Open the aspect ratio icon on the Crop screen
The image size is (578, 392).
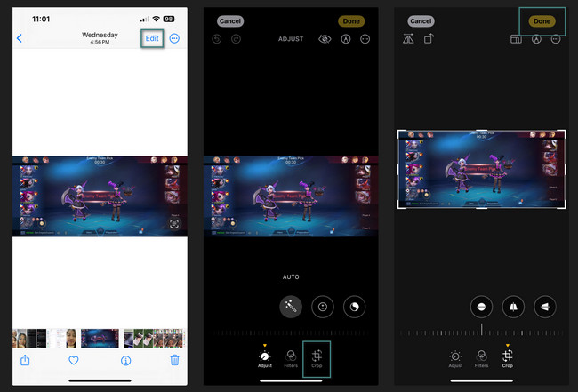[x=516, y=39]
